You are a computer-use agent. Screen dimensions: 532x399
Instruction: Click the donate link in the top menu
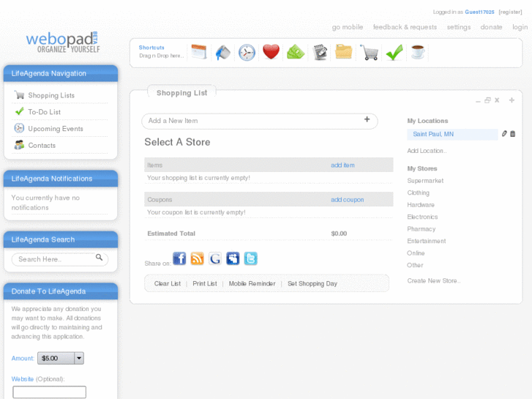pos(491,27)
